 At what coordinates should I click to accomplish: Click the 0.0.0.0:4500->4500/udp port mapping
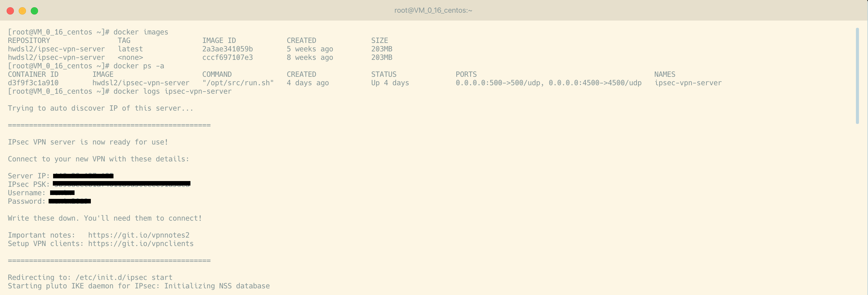pos(595,83)
